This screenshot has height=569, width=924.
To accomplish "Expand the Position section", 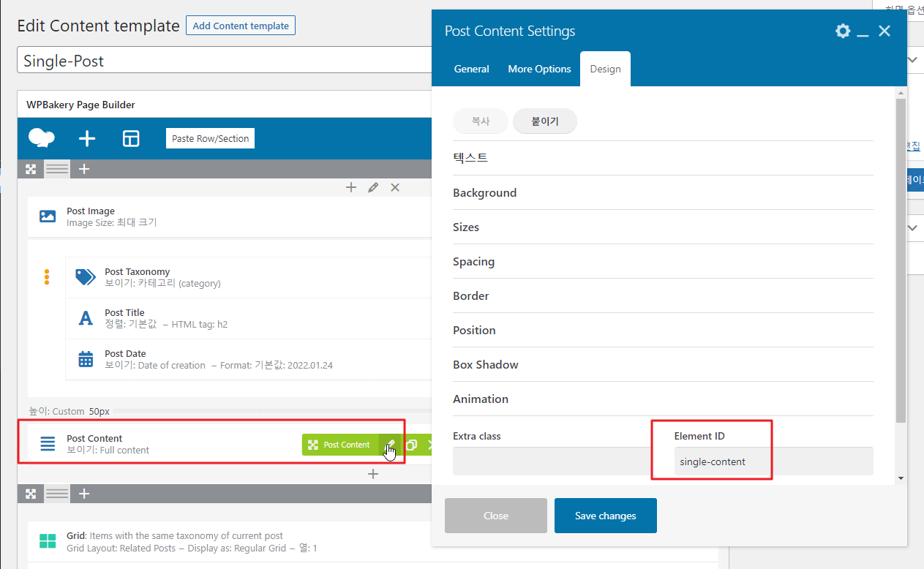I will click(663, 330).
